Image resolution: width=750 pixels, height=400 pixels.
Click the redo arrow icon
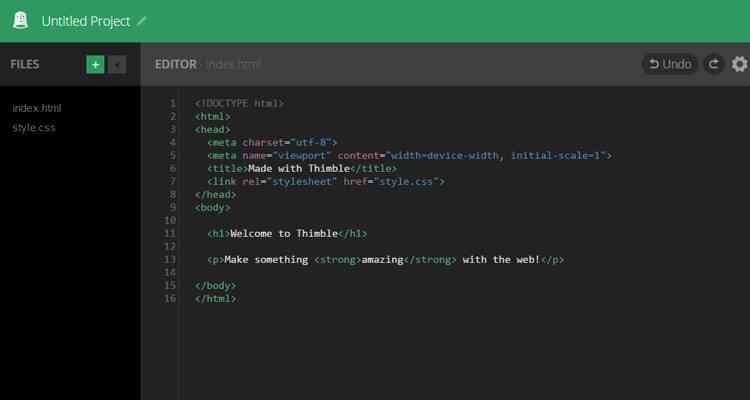(713, 64)
